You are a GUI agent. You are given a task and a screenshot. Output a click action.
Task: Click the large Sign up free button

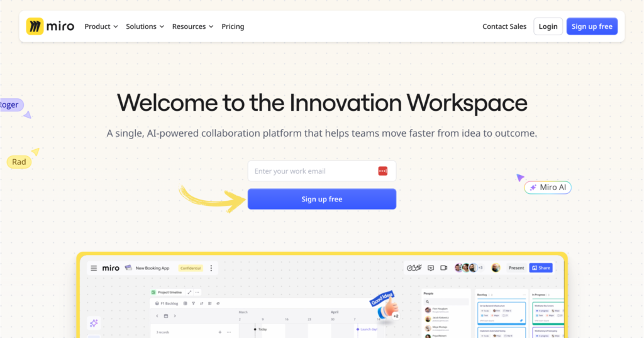click(321, 199)
